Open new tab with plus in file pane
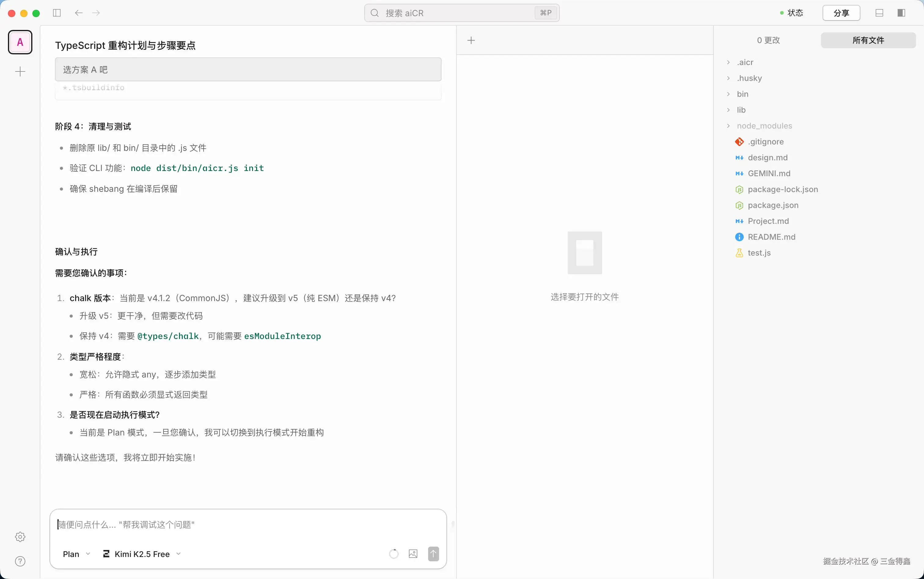This screenshot has width=924, height=579. coord(471,40)
